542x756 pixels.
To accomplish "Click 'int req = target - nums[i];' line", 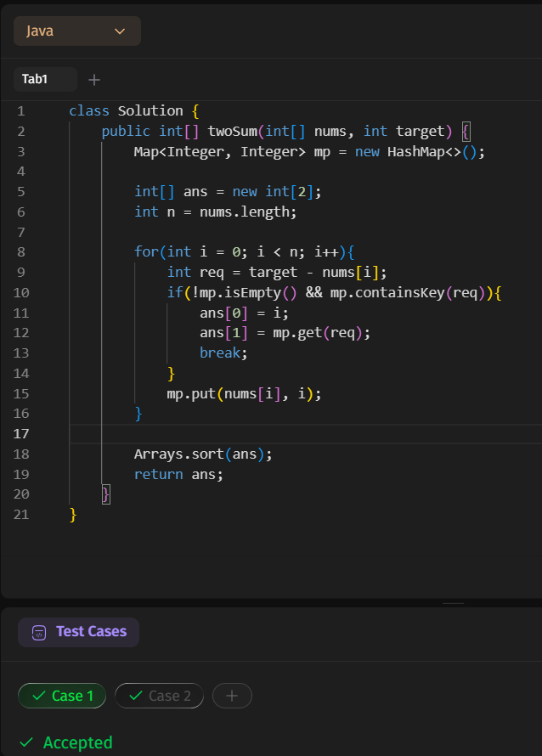I will [x=277, y=273].
